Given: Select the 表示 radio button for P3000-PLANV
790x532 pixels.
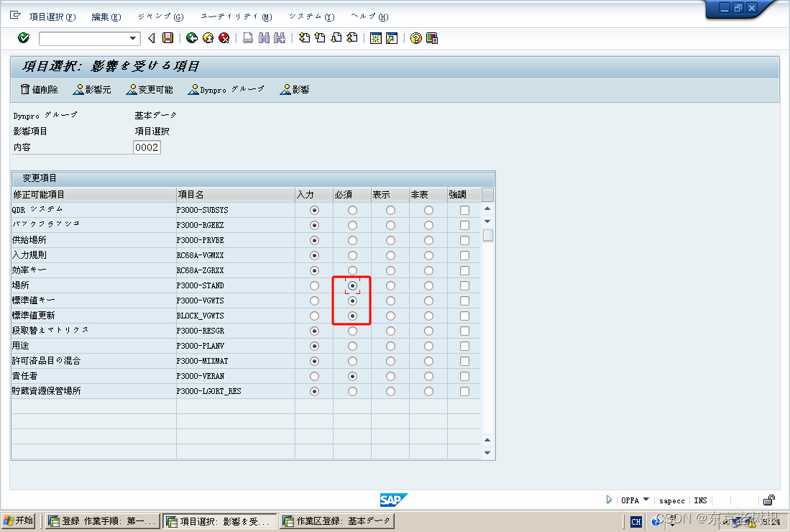Looking at the screenshot, I should [390, 346].
